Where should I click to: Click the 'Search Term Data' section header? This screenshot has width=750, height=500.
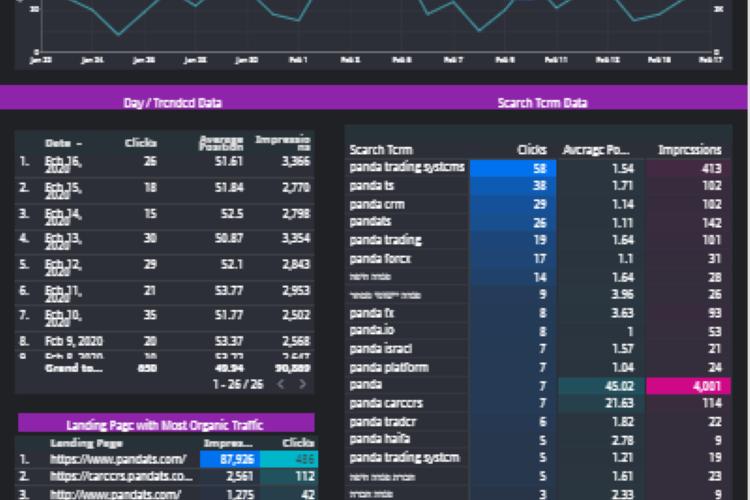(542, 103)
